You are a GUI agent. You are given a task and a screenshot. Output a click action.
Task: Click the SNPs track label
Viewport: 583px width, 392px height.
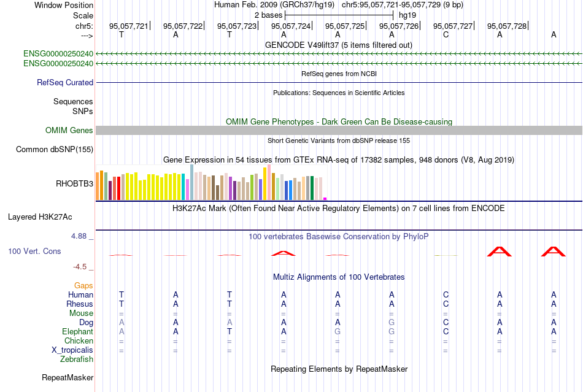(x=83, y=111)
